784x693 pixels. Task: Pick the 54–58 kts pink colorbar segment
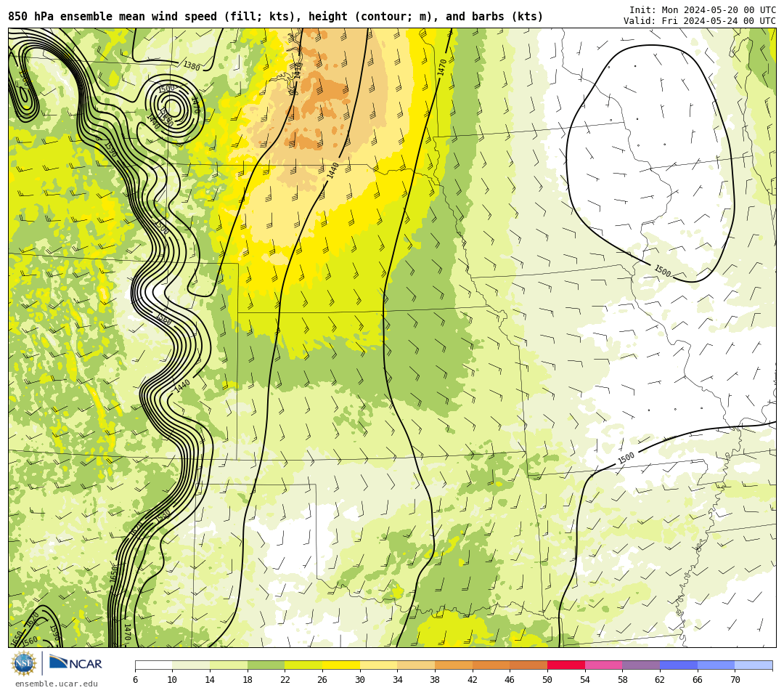pos(603,665)
